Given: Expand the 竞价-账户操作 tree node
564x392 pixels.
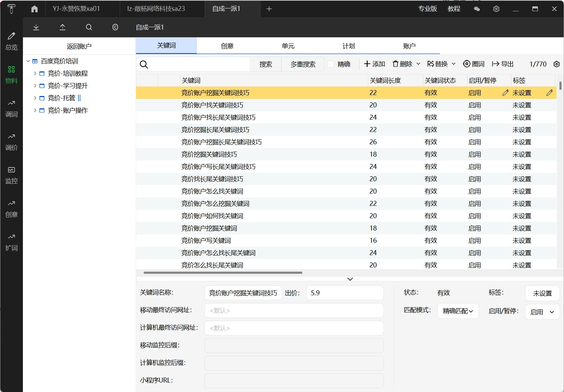Looking at the screenshot, I should pos(35,110).
